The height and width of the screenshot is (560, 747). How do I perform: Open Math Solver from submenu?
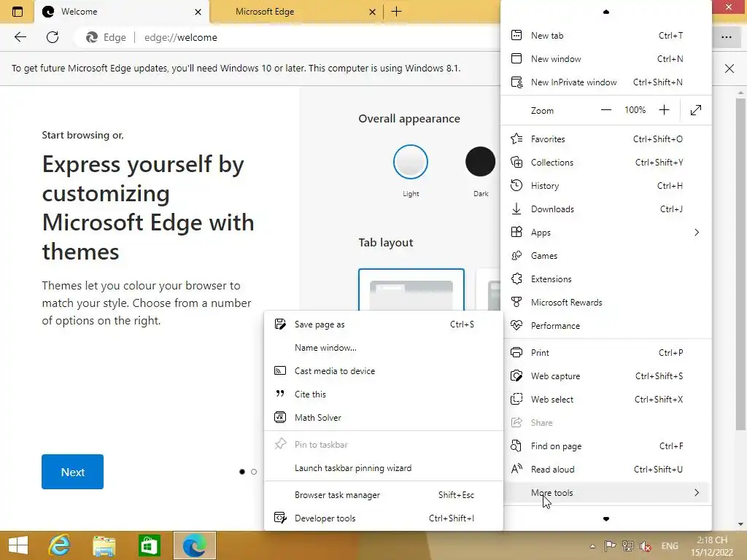tap(384, 418)
